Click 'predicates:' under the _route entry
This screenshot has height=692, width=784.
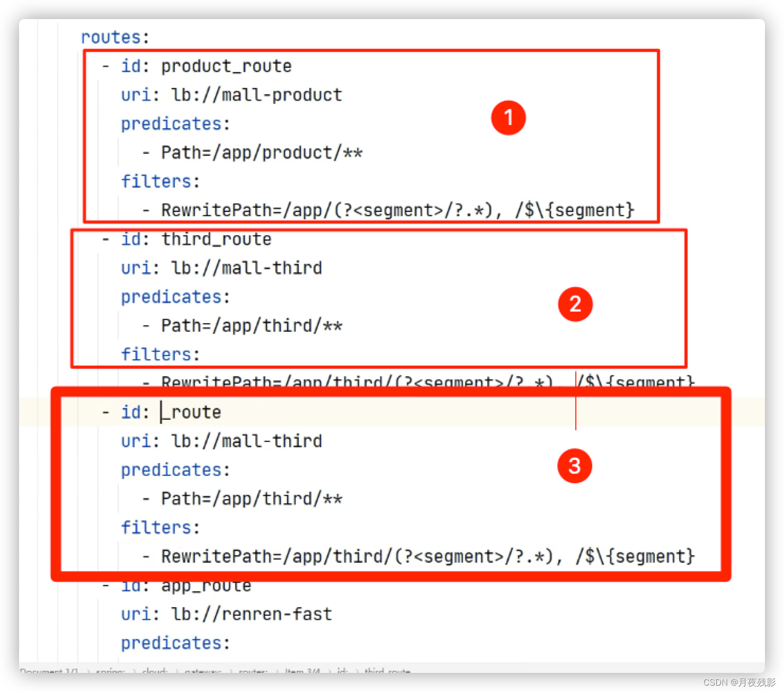175,470
